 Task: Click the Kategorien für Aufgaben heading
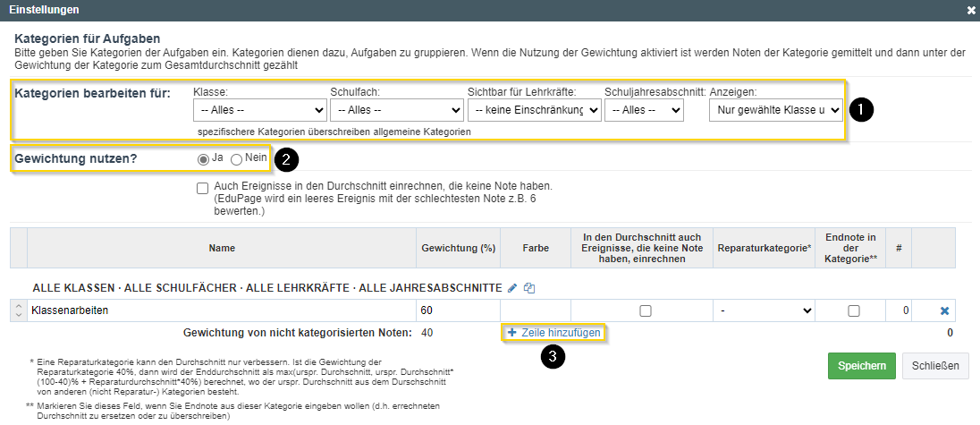(88, 38)
